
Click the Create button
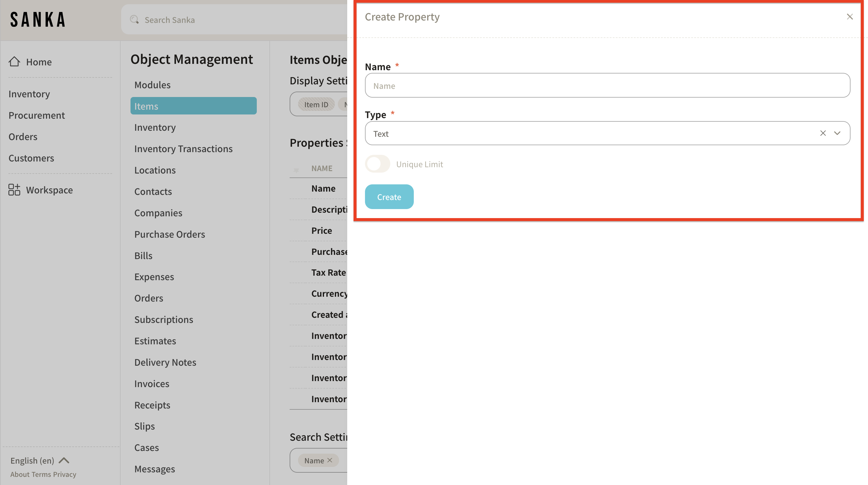389,197
